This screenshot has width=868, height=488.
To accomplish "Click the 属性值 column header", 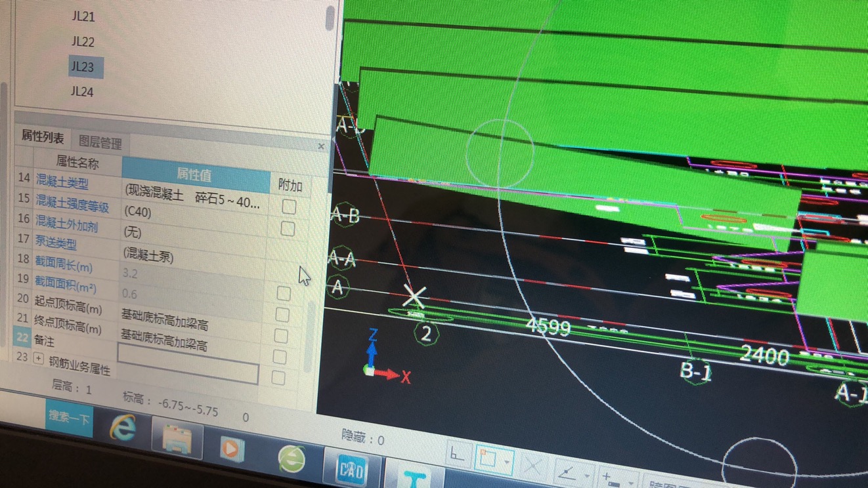I will [x=196, y=174].
